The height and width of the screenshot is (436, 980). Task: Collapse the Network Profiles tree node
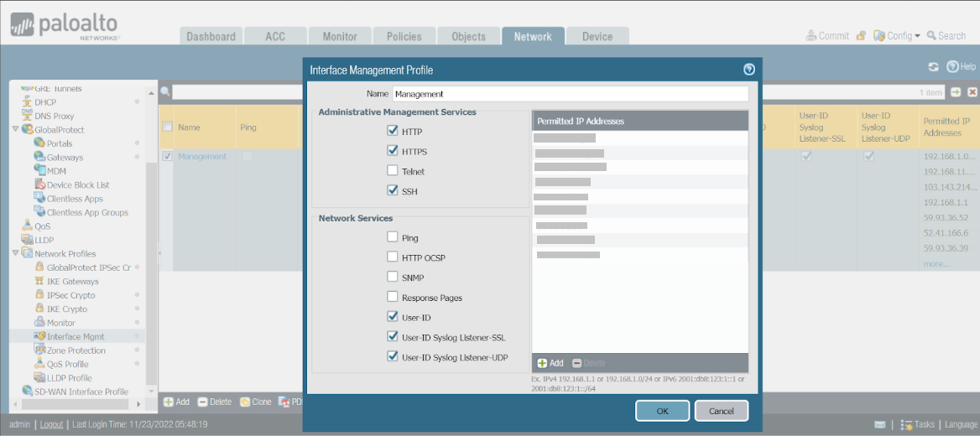point(15,254)
